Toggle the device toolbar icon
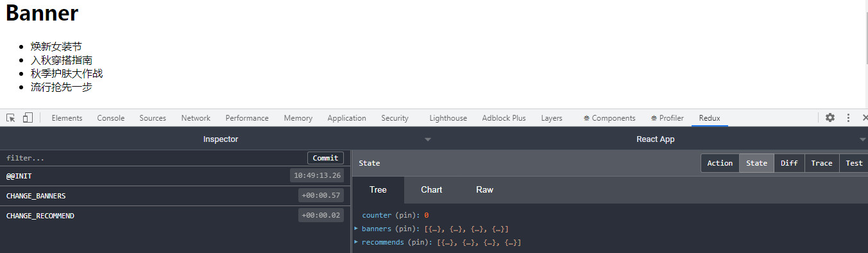 [28, 118]
